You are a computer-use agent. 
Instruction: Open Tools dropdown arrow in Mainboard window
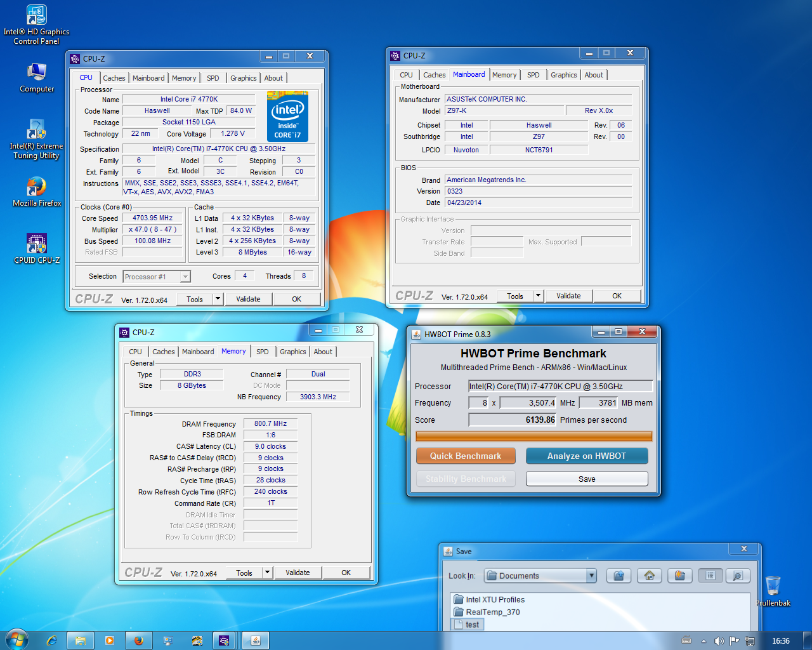[538, 296]
